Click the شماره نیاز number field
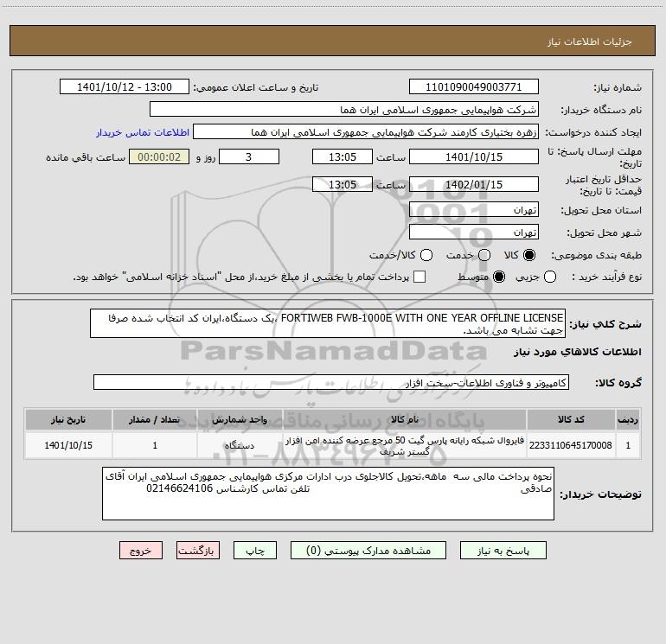Viewport: 666px width, 644px height. point(474,87)
